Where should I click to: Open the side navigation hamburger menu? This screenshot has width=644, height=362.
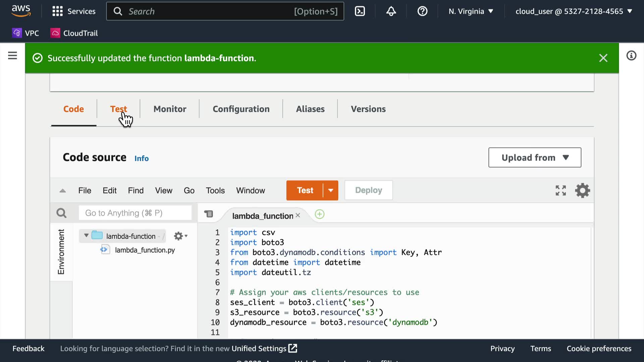coord(12,56)
